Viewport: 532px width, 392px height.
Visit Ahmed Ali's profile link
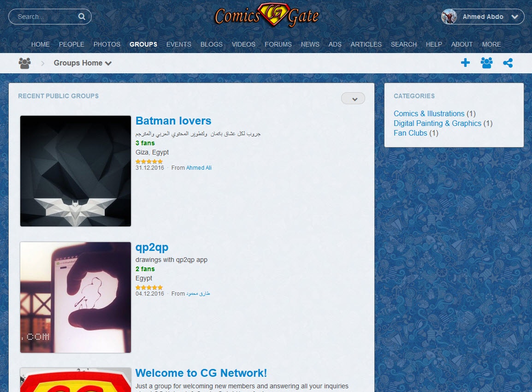tap(199, 167)
